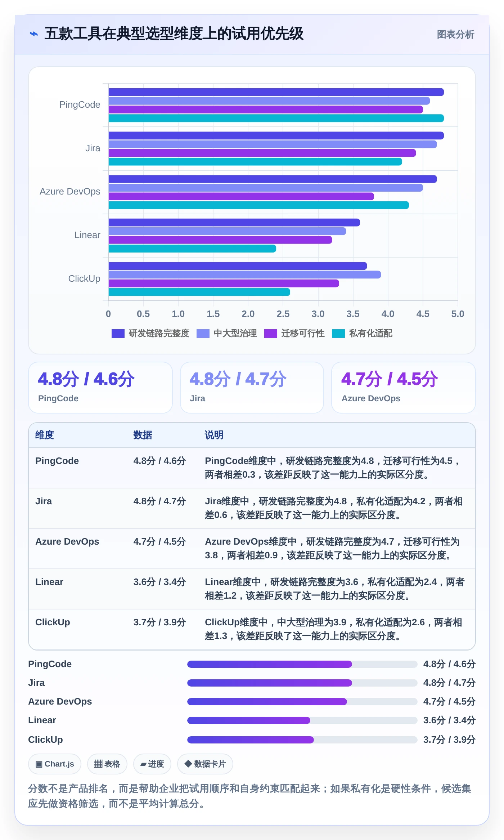This screenshot has height=840, width=504.
Task: Click the Azure DevOps 迁移可行性 chart bar
Action: (x=241, y=197)
